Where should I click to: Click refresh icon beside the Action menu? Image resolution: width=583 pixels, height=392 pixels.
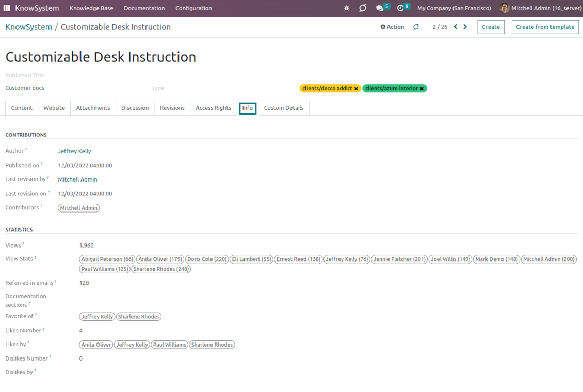click(x=416, y=27)
